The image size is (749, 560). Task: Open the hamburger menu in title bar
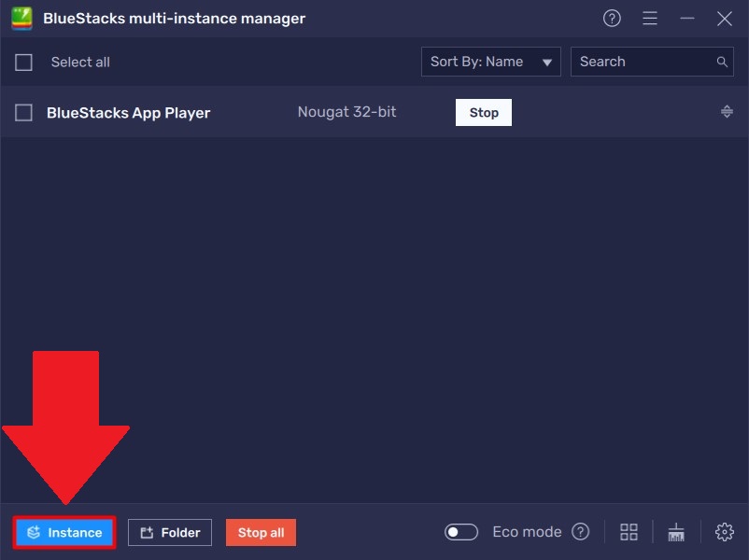pos(650,19)
